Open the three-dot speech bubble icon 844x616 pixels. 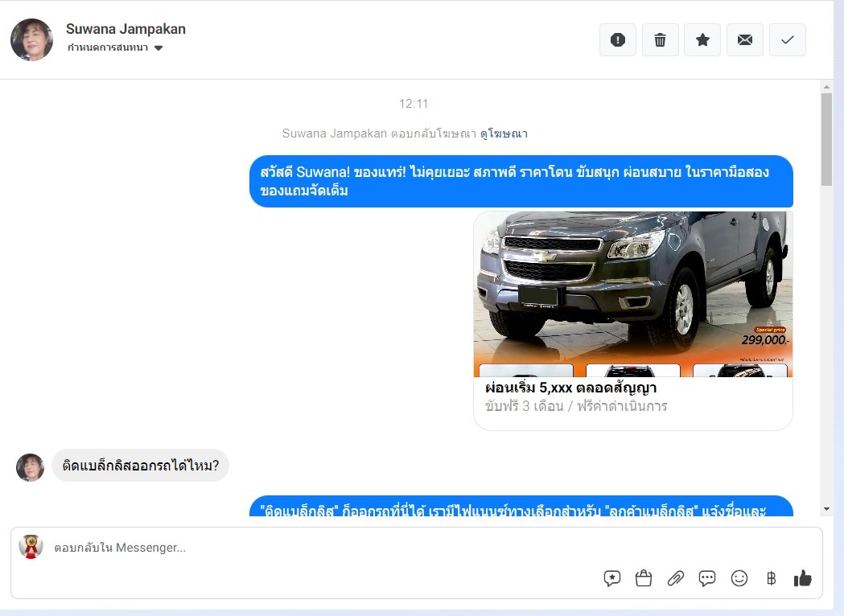click(707, 578)
